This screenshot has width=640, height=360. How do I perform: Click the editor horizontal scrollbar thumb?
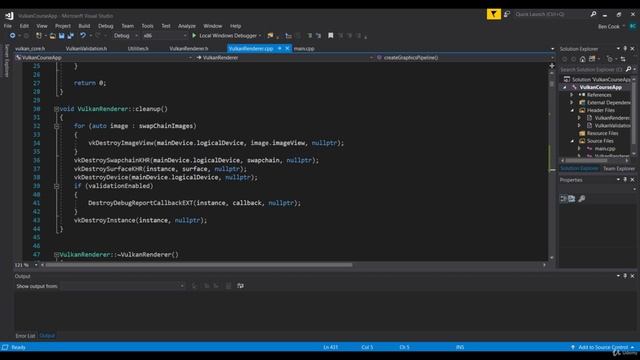tap(199, 265)
